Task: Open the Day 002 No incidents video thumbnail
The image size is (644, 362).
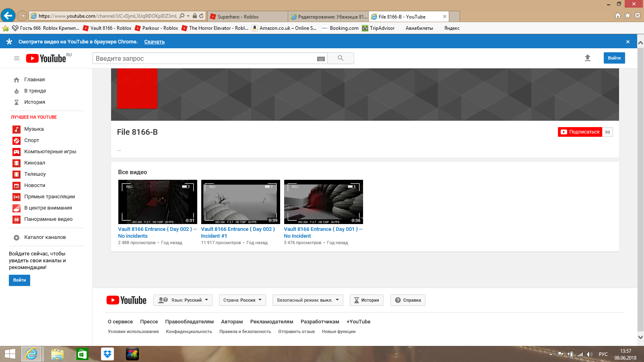Action: pyautogui.click(x=158, y=202)
